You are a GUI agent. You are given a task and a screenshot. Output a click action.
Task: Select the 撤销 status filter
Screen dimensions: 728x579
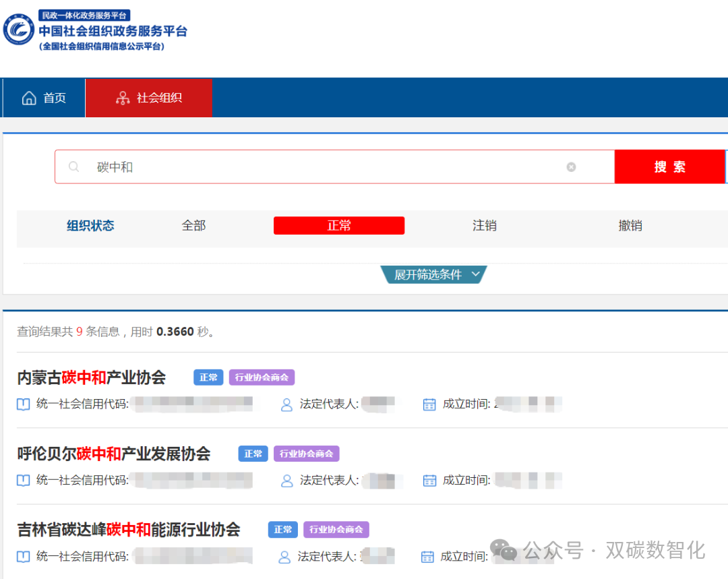[630, 226]
